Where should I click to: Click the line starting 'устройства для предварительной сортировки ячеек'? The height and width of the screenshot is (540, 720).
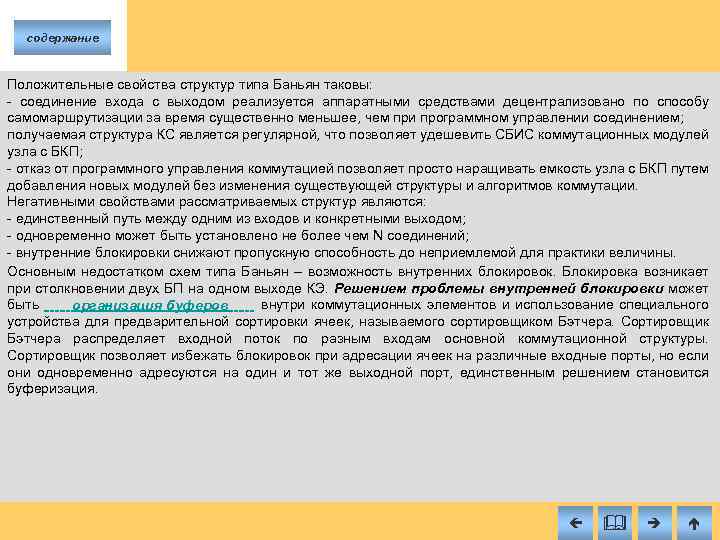coord(358,322)
